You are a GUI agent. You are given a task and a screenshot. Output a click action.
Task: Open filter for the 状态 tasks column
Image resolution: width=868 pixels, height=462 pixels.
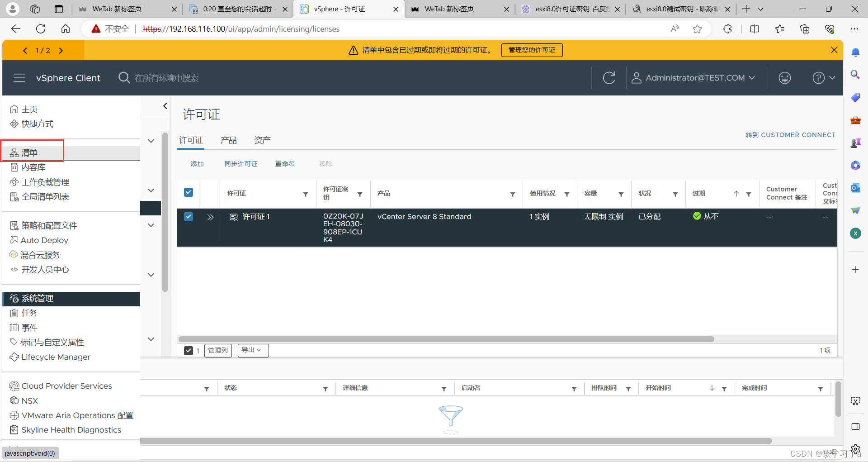tap(325, 389)
